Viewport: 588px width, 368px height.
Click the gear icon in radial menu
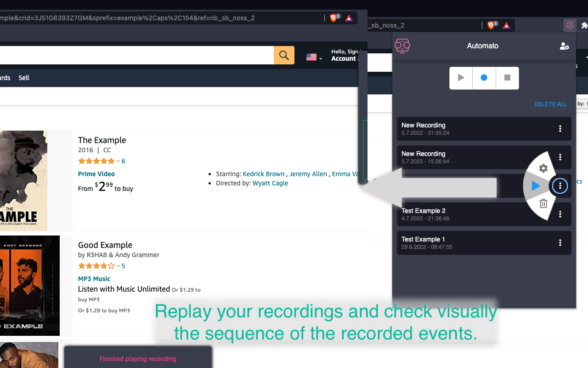[543, 168]
